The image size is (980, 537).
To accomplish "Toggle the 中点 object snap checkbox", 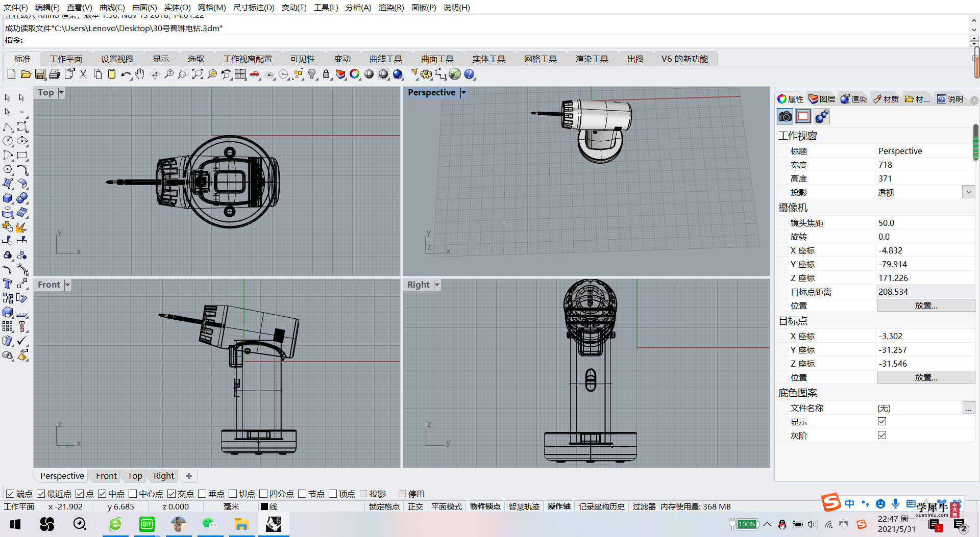I will [102, 494].
